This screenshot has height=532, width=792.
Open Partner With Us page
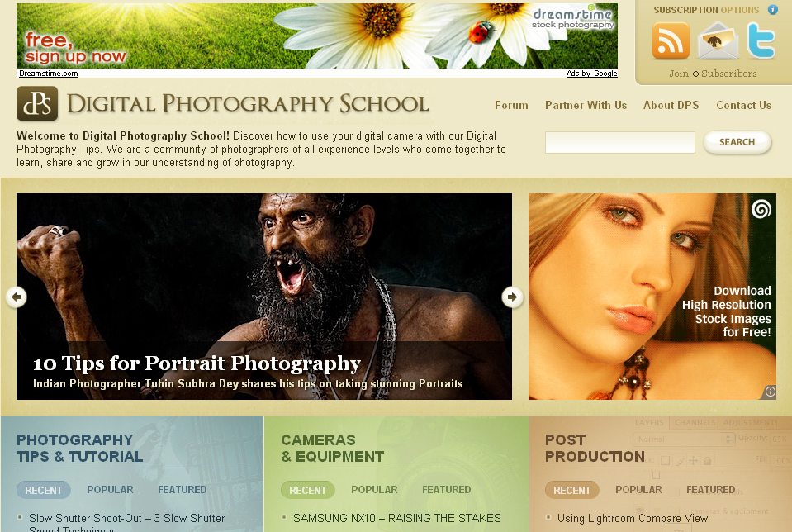[x=586, y=105]
